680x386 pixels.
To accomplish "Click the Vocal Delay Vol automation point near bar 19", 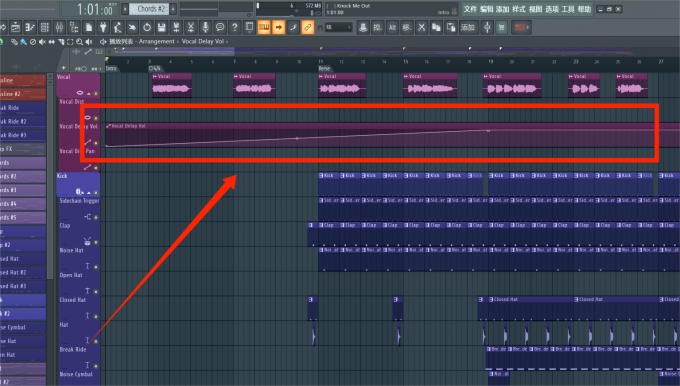I will click(488, 130).
